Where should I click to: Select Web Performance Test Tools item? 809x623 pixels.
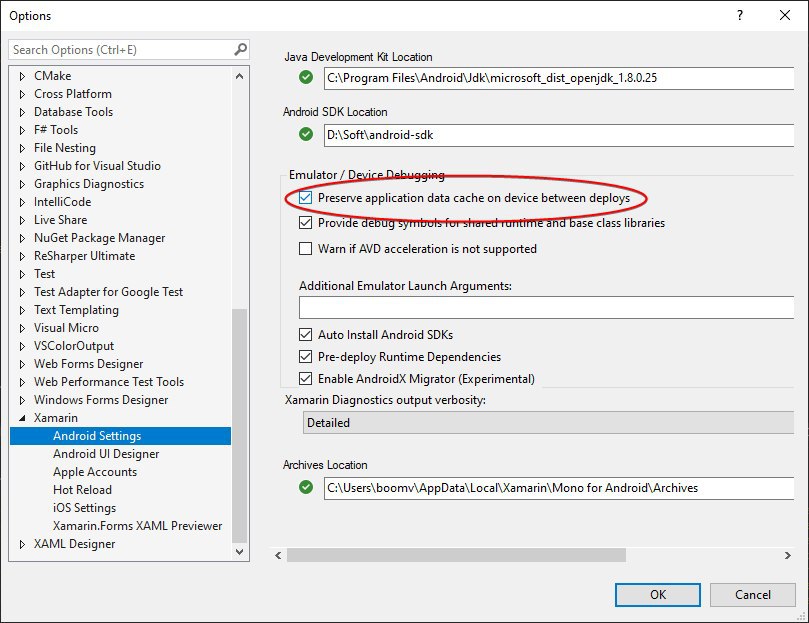pyautogui.click(x=109, y=382)
